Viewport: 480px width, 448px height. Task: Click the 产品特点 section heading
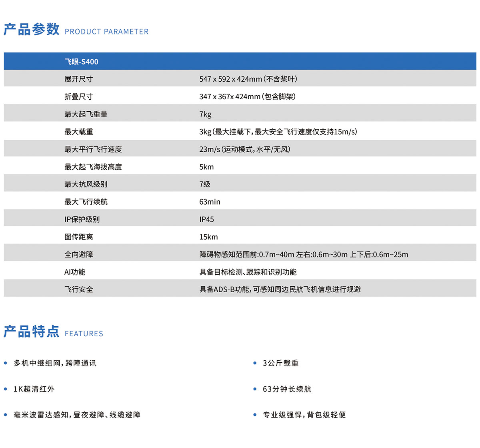pyautogui.click(x=32, y=332)
